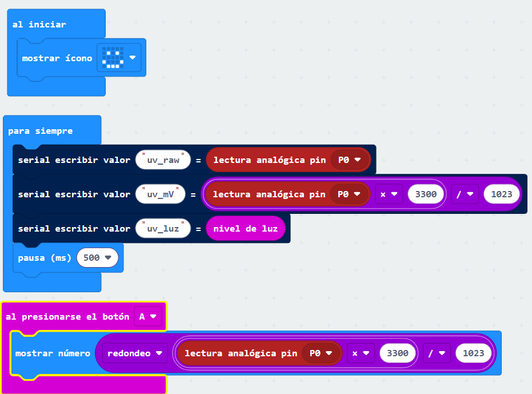Select 'lectura analógica pin' block in uv_raw row
This screenshot has height=394, width=532.
coord(269,160)
